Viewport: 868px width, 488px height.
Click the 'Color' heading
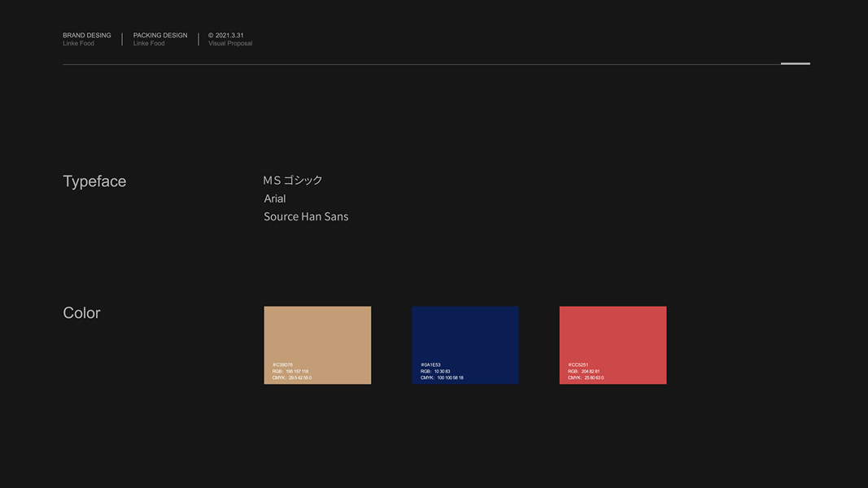click(81, 312)
